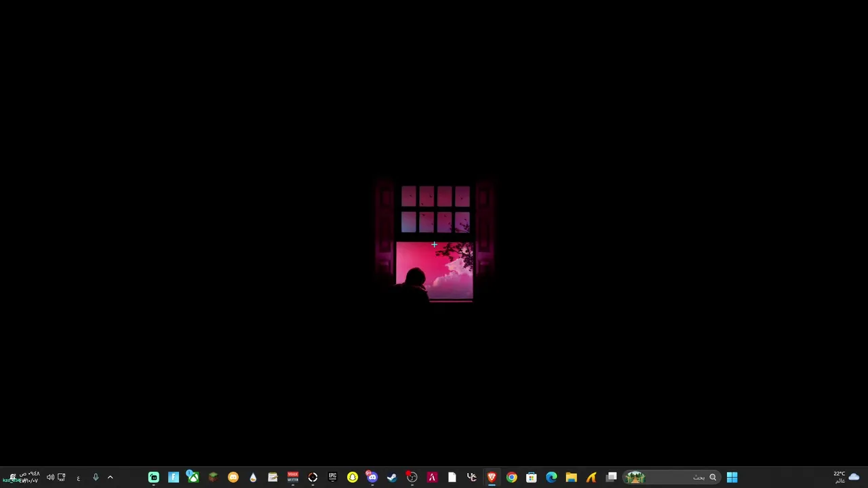Open the orange Discord-style icon
Screen dimensions: 868x488
point(233,477)
